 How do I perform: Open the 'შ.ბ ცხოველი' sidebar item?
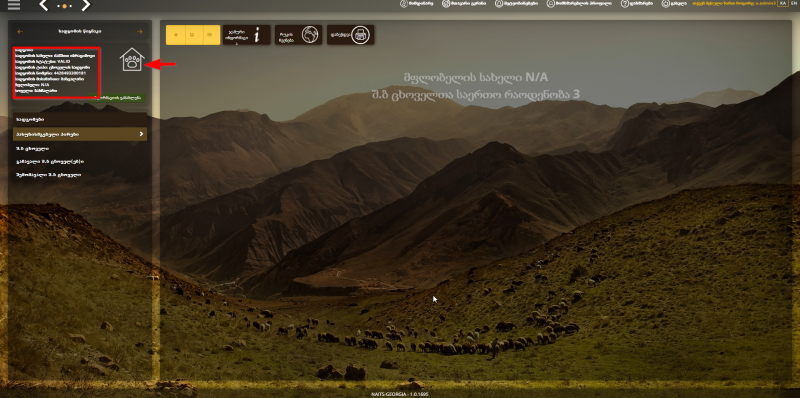tap(33, 148)
